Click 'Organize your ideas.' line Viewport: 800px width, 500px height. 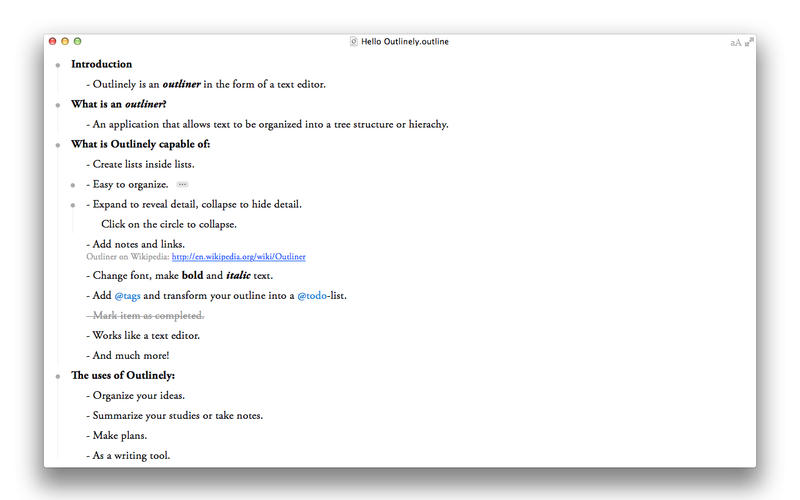click(135, 396)
